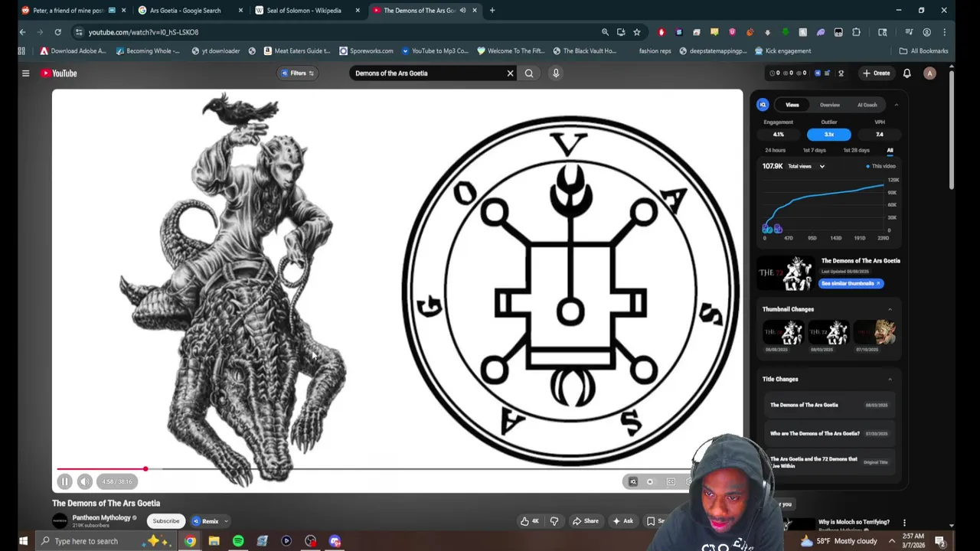
Task: Open the first thumbnail change image
Action: click(785, 332)
